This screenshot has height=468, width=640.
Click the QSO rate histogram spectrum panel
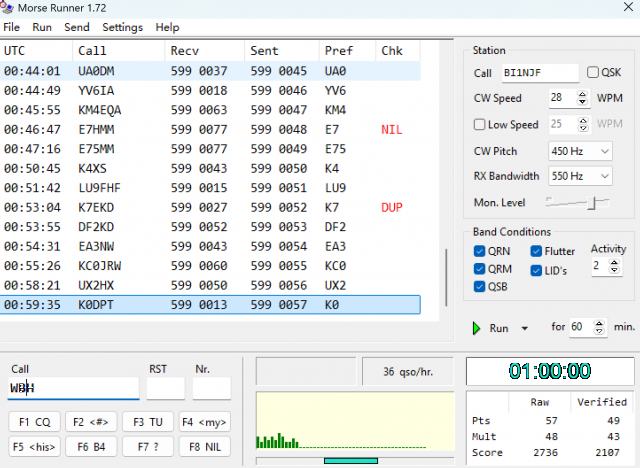(x=355, y=421)
